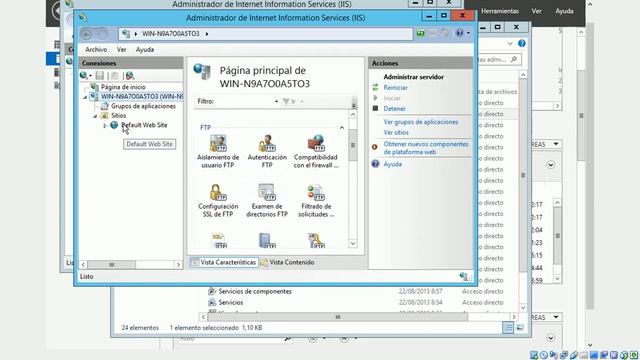This screenshot has width=640, height=360.
Task: Expand the ribbon chevron in Explorer window
Action: pyautogui.click(x=510, y=43)
